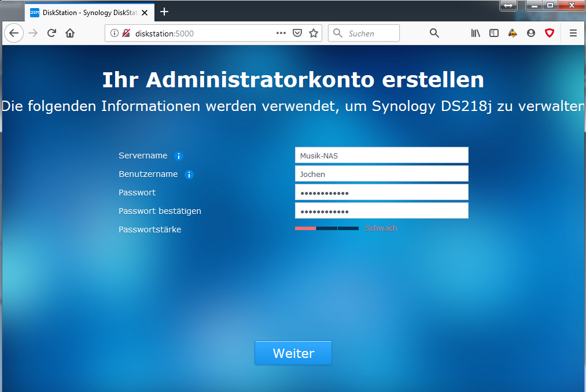
Task: Go back with the browser back arrow
Action: coord(14,34)
